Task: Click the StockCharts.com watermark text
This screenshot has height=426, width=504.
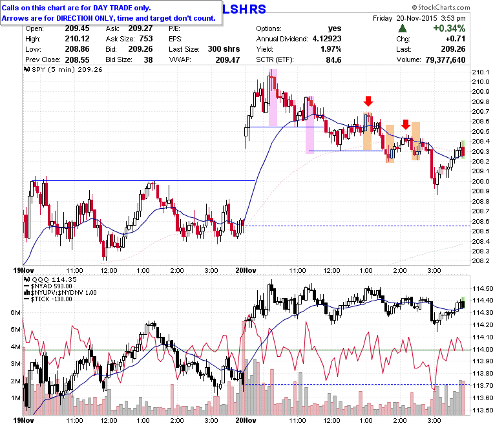Action: point(441,7)
